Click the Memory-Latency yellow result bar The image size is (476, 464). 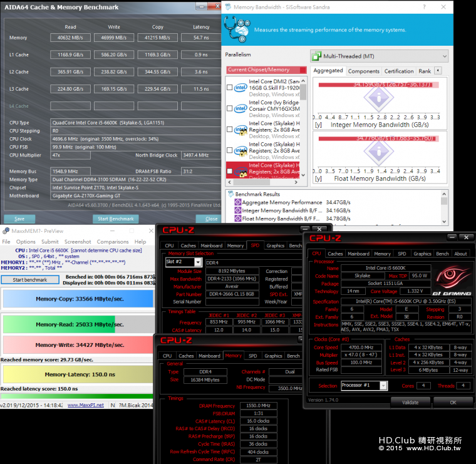(x=78, y=374)
